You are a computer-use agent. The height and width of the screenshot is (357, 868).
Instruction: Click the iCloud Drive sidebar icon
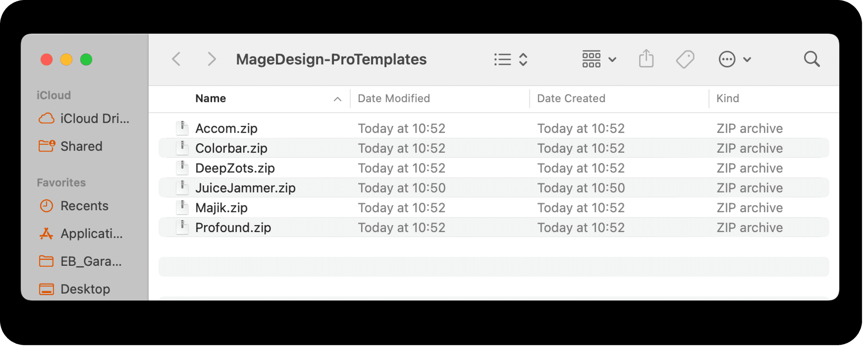click(47, 118)
